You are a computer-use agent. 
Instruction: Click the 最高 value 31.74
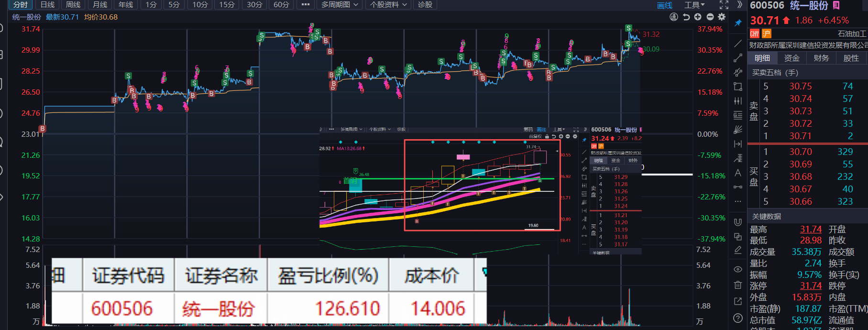(811, 230)
